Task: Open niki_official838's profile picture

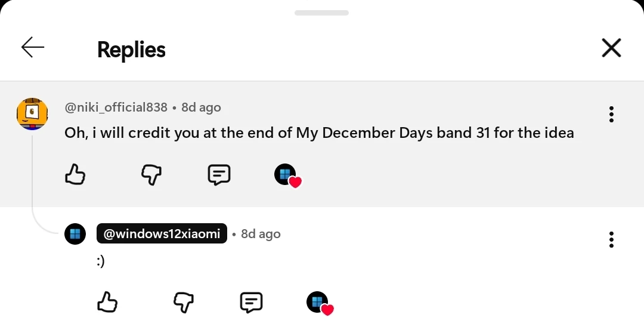Action: tap(32, 114)
